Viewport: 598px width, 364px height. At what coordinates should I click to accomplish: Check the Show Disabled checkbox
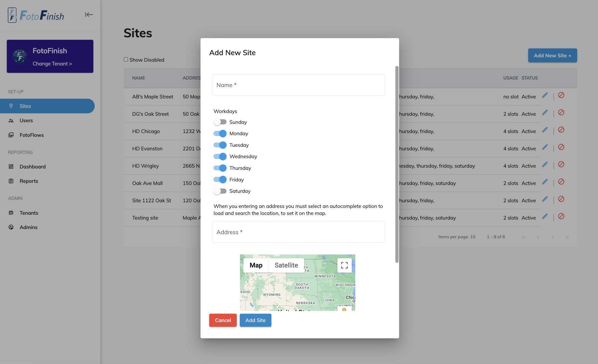click(126, 59)
